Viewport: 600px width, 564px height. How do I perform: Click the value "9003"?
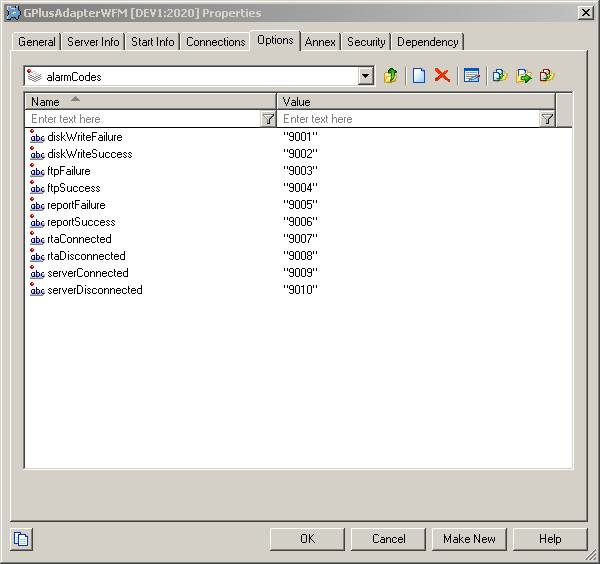pyautogui.click(x=300, y=171)
